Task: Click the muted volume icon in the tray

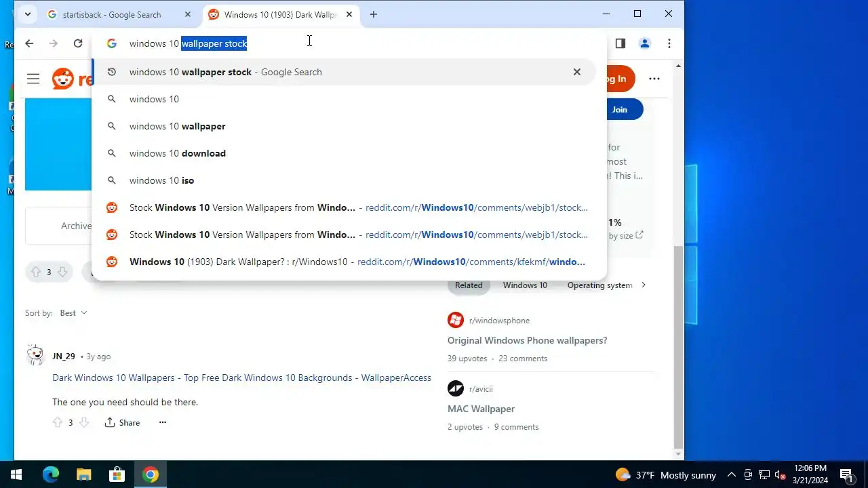Action: point(781,475)
